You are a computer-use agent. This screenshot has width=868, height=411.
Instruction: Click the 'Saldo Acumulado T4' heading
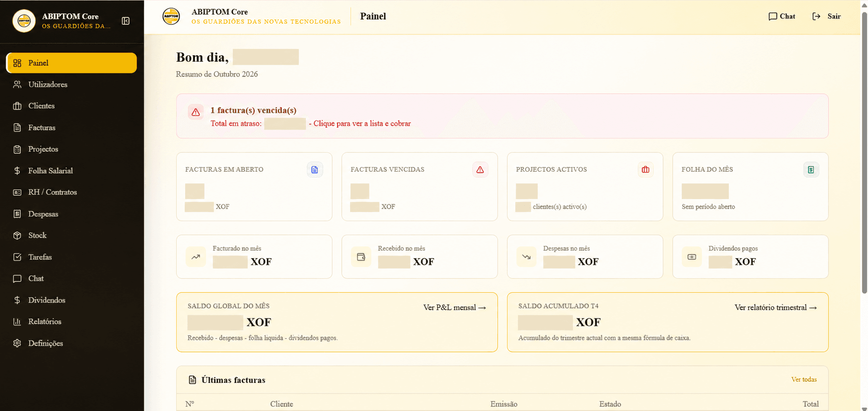(x=558, y=306)
